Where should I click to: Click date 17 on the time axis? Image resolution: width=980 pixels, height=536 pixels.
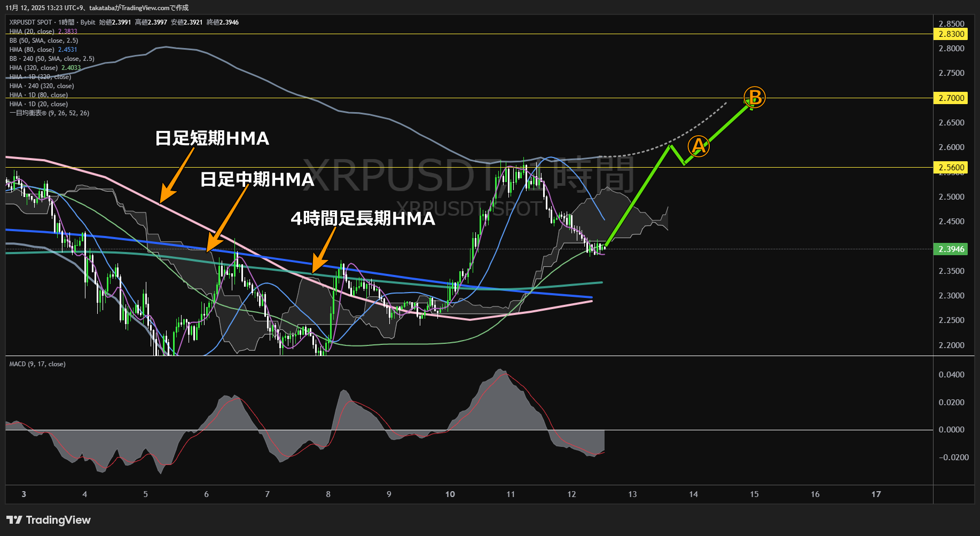(876, 494)
